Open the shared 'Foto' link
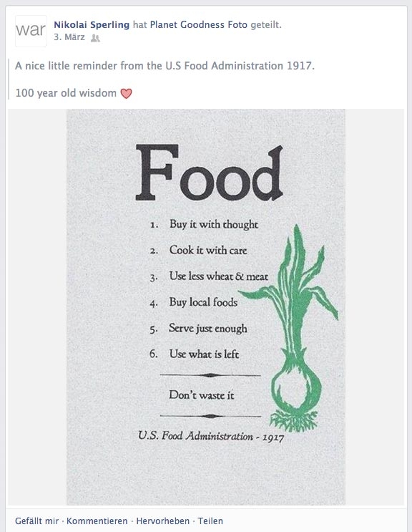Viewport: 412px width, 532px height. click(237, 25)
